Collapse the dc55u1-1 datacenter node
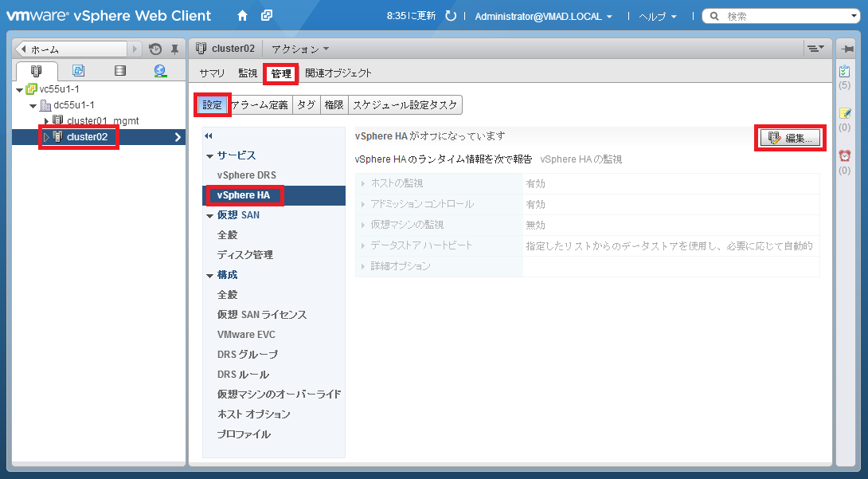The image size is (868, 479). [x=33, y=106]
